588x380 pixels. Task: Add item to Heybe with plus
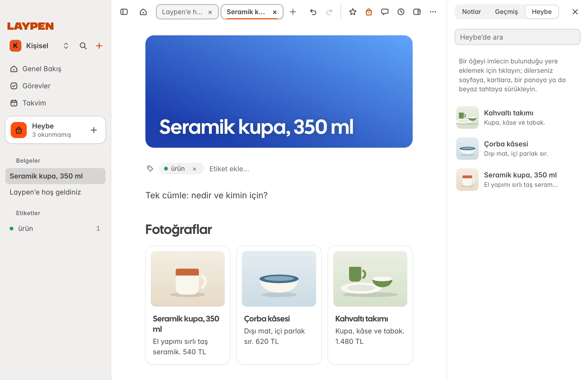click(x=94, y=130)
